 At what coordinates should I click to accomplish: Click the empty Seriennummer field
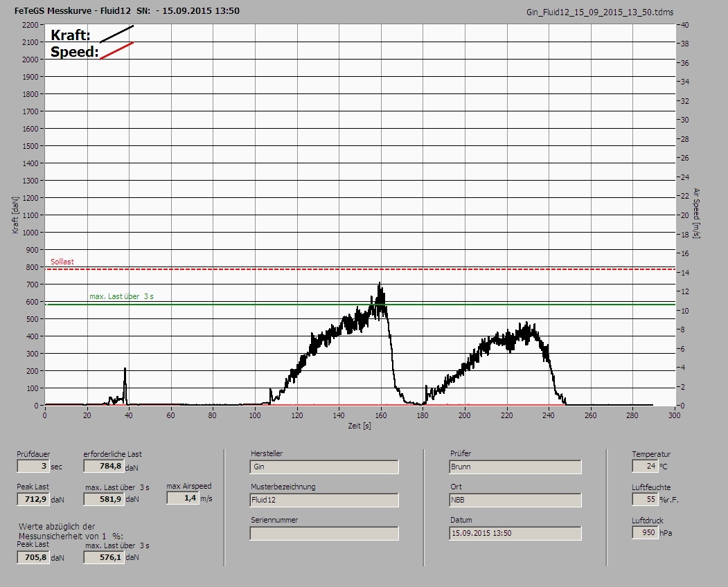[324, 534]
